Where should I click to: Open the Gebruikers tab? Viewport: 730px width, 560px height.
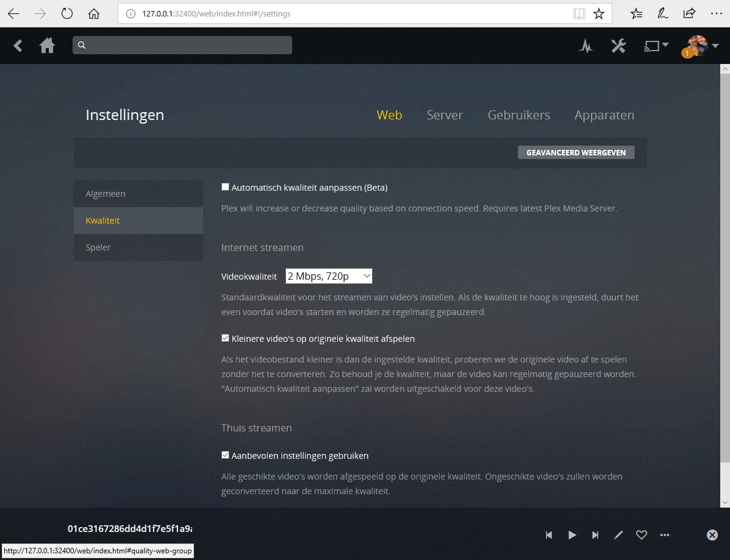coord(518,115)
